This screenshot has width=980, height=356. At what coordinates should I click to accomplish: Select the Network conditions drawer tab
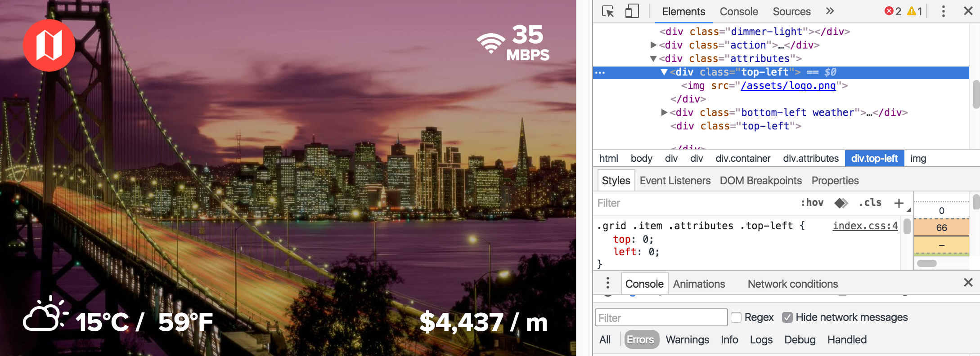[792, 284]
